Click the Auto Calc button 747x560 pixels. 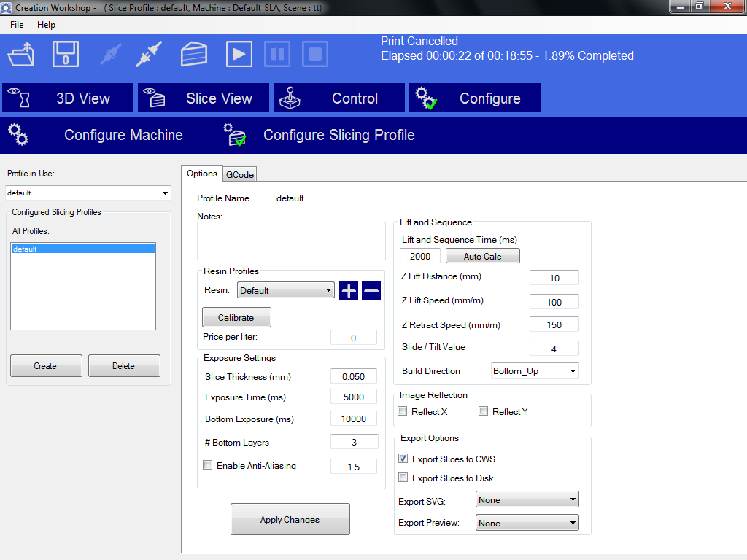tap(482, 256)
